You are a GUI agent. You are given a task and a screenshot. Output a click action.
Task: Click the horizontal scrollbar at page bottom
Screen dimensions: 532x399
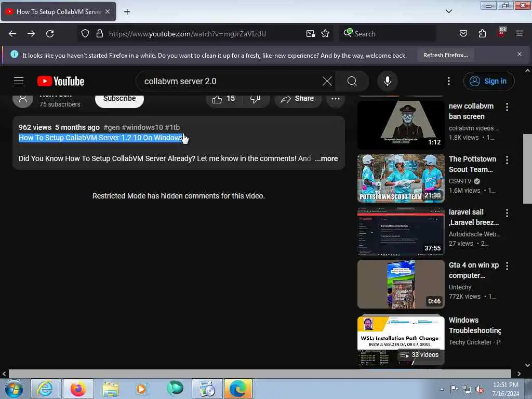[260, 374]
